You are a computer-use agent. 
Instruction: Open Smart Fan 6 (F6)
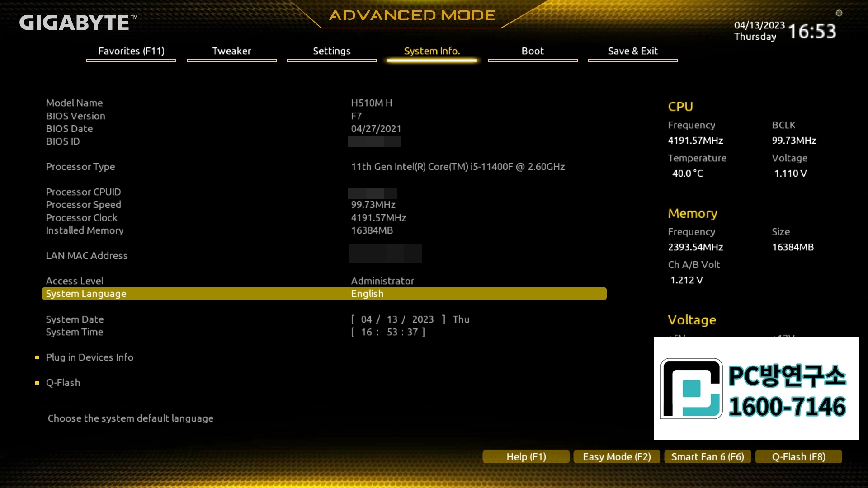708,457
